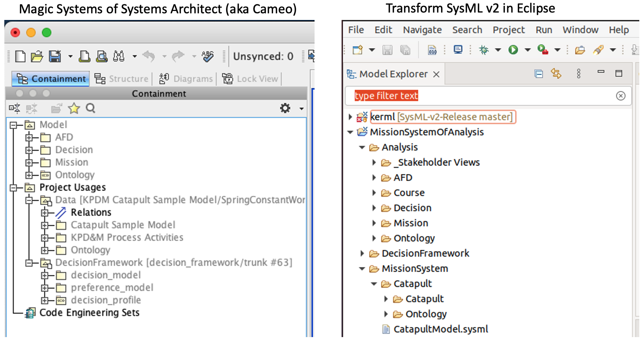Expand the DecisionFramework folder in Eclipse

coord(362,254)
